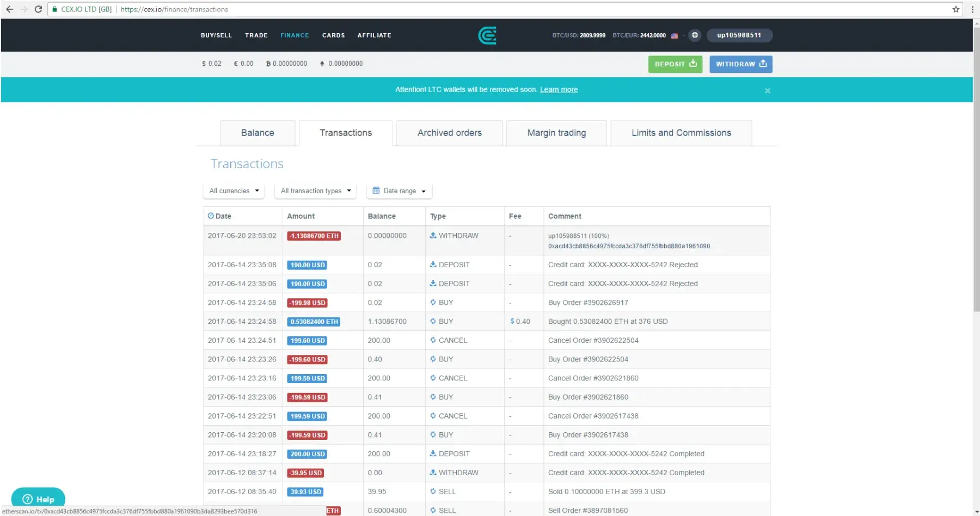Open the Help chat widget

[38, 499]
